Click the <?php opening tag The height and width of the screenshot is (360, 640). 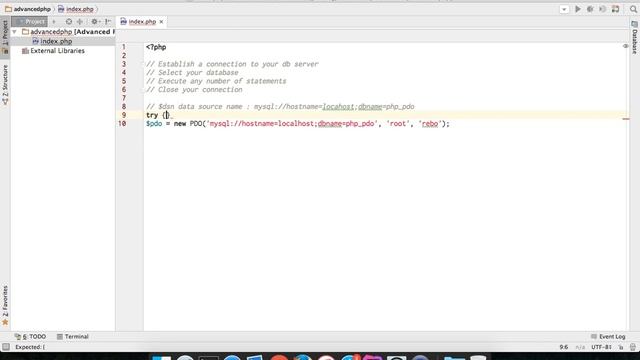click(x=156, y=47)
